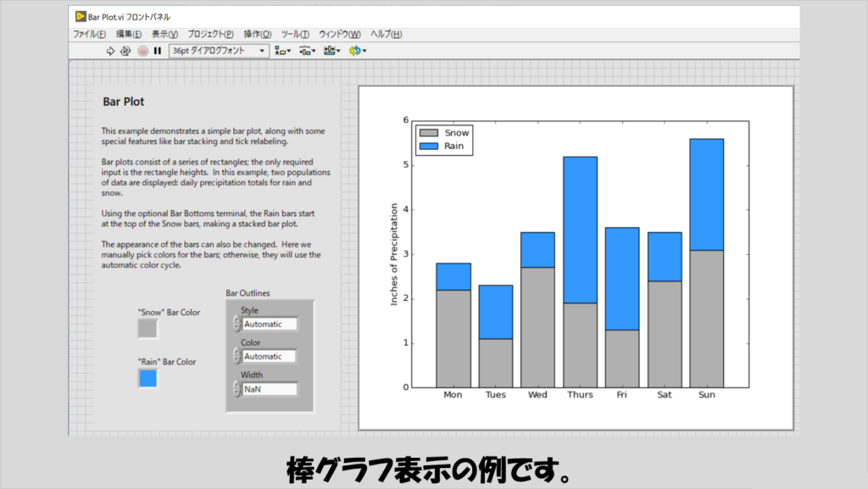
Task: Open the Align Objects tool menu
Action: tap(282, 51)
